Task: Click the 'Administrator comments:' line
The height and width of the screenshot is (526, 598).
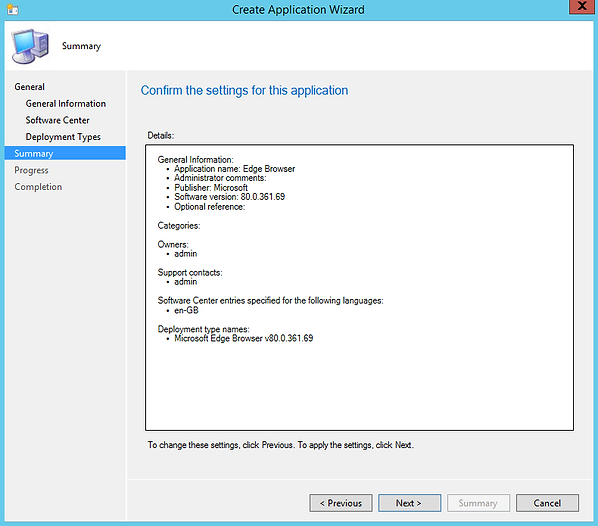Action: (220, 178)
